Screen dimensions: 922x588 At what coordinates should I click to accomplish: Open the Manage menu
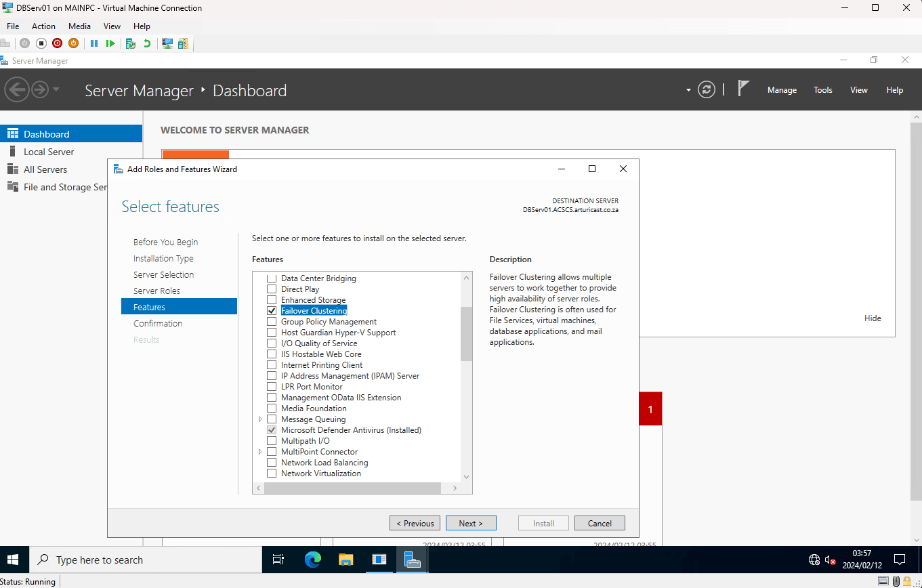(x=782, y=90)
